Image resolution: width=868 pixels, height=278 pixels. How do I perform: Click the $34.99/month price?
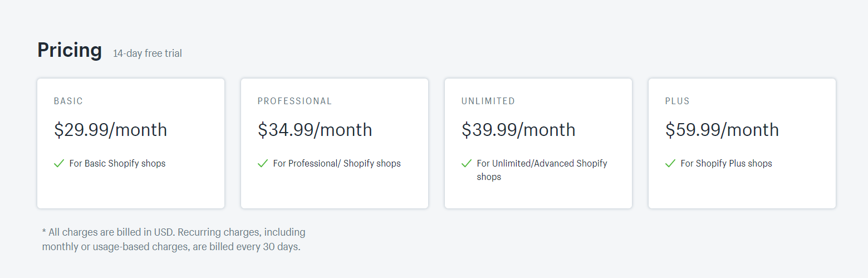point(315,130)
